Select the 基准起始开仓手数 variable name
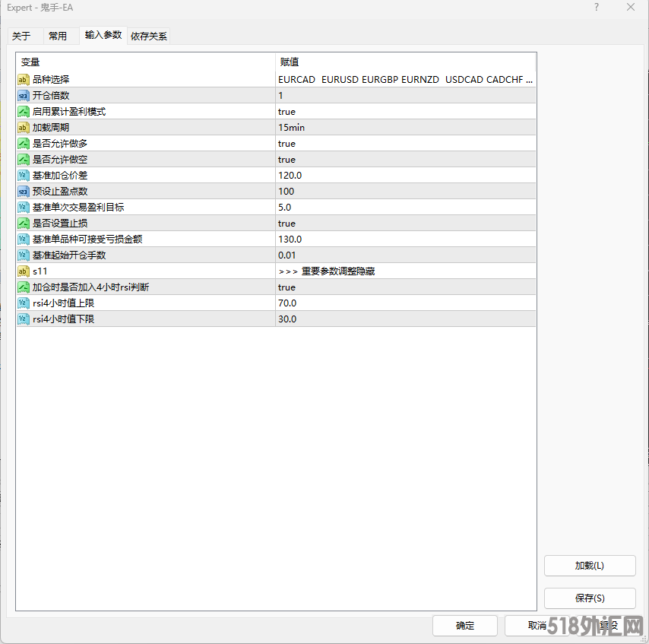 click(69, 255)
